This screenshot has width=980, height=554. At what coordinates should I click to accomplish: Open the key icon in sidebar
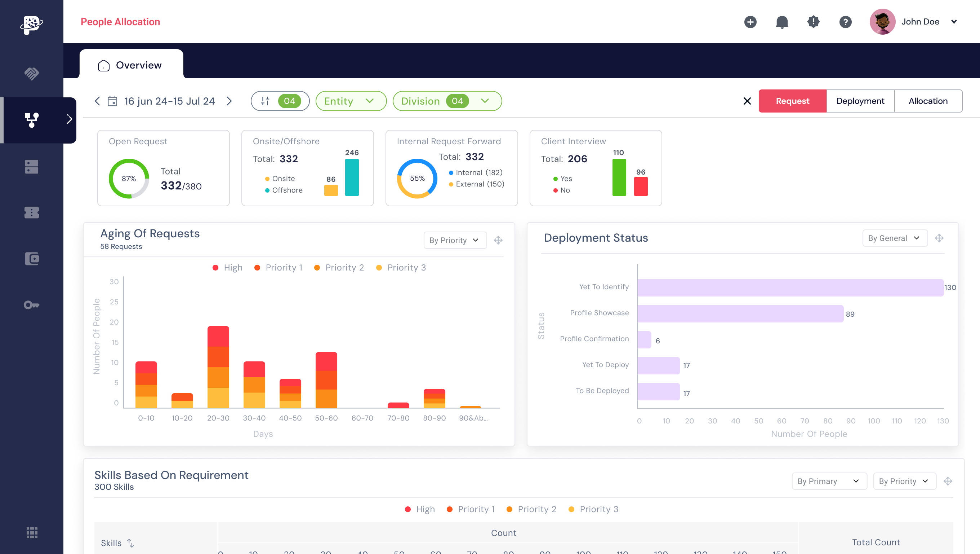click(32, 305)
